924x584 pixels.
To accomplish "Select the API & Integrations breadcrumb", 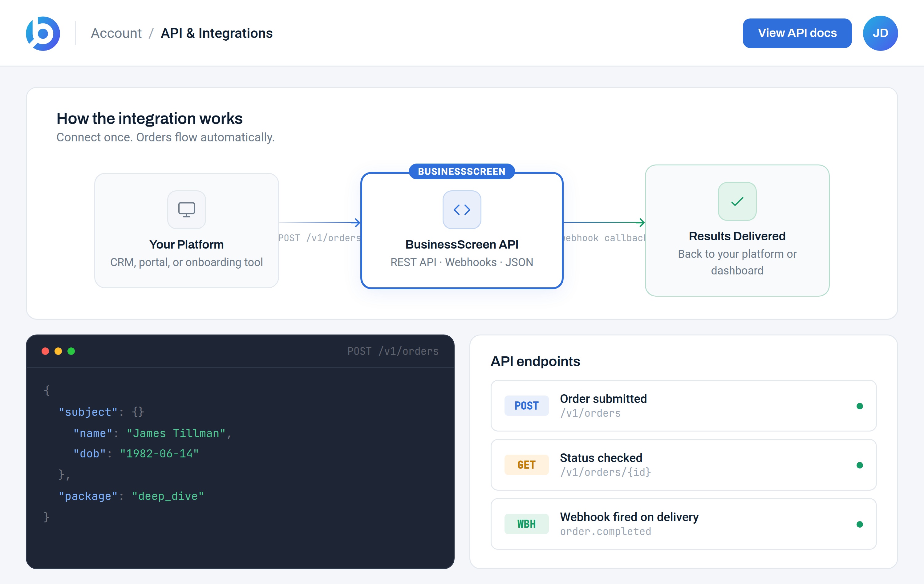I will click(x=217, y=33).
